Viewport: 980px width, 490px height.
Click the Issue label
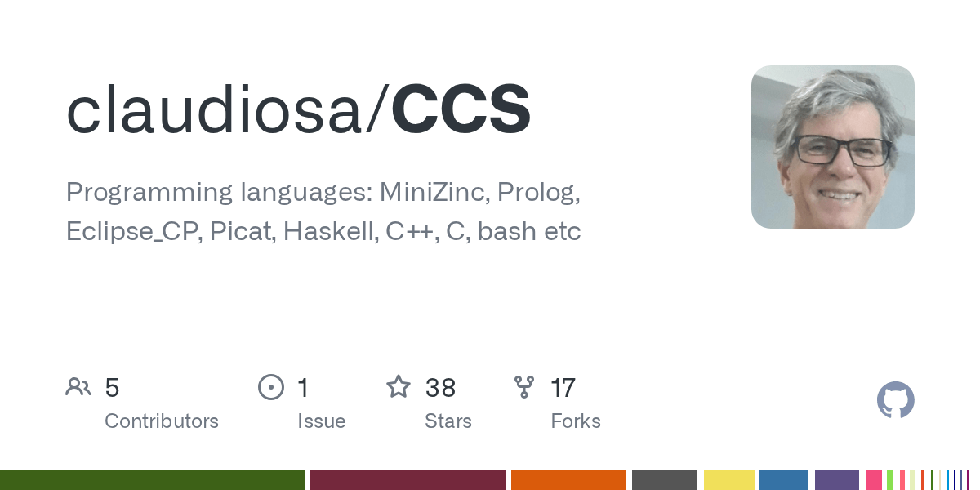321,421
